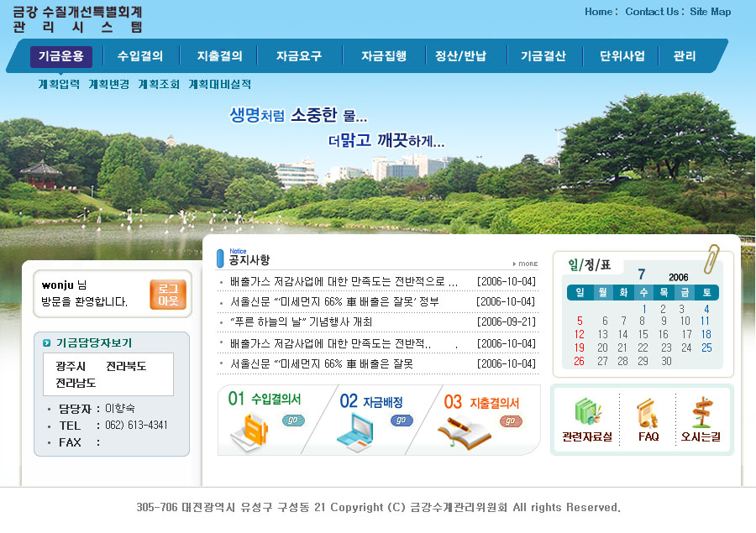This screenshot has height=533, width=756.
Task: Click the 02 자금배정 laptop icon
Action: (354, 431)
